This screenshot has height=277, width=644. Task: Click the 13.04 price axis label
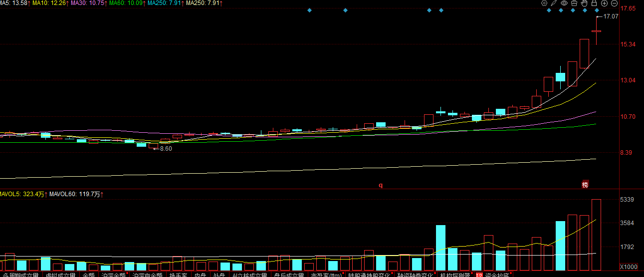[x=628, y=80]
